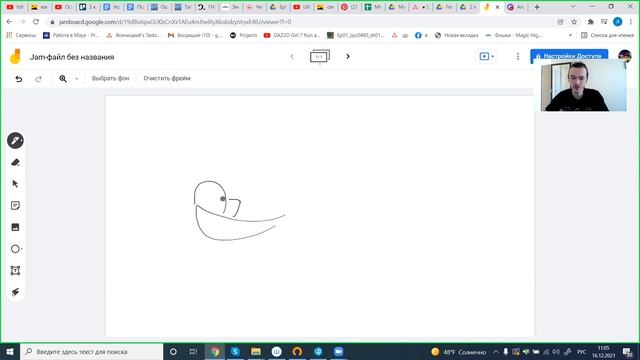
Task: Click the magnifier zoom icon
Action: [x=63, y=79]
